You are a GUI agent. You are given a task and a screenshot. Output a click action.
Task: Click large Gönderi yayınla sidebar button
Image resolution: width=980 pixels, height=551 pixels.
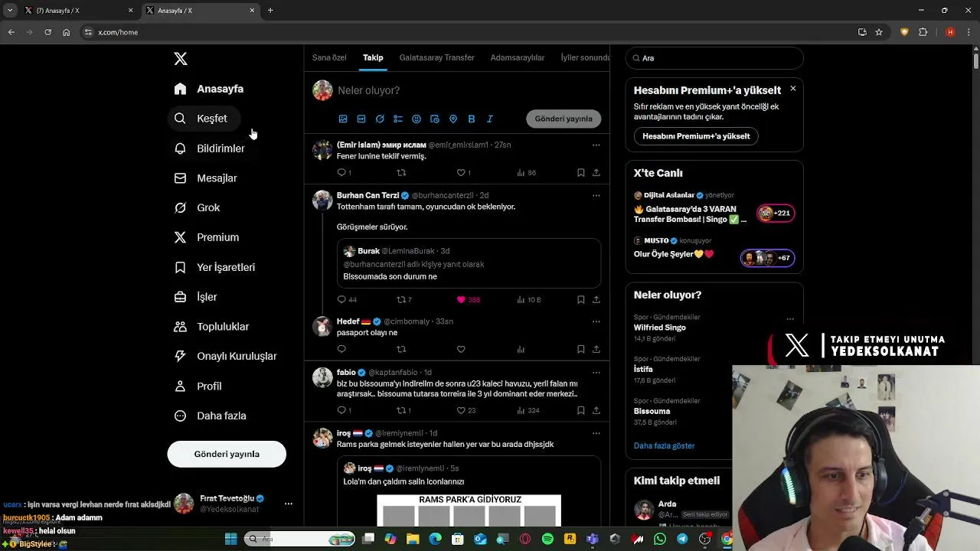(227, 454)
